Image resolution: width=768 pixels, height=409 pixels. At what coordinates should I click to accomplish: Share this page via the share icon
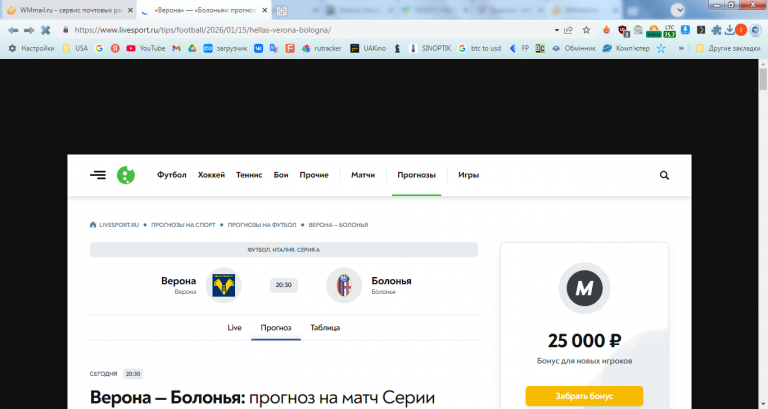[x=569, y=30]
